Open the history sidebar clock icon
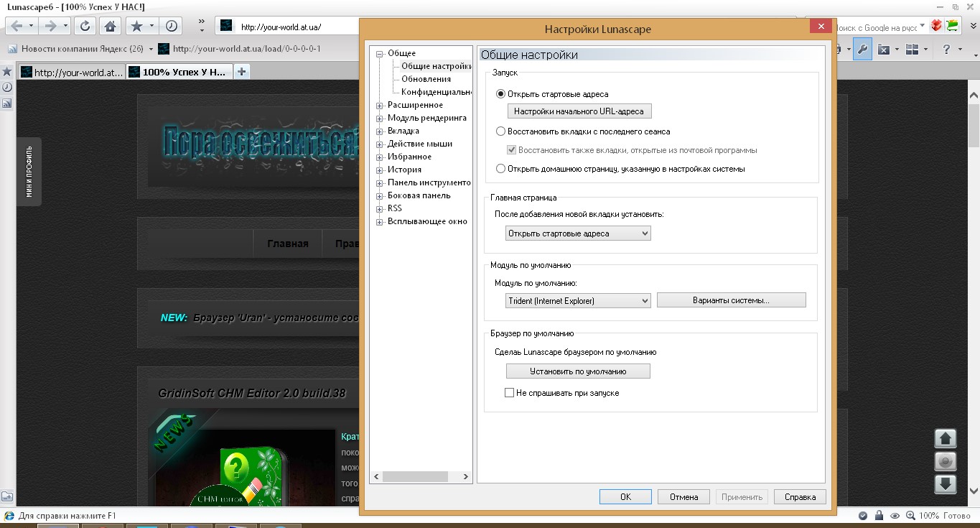 click(x=6, y=87)
